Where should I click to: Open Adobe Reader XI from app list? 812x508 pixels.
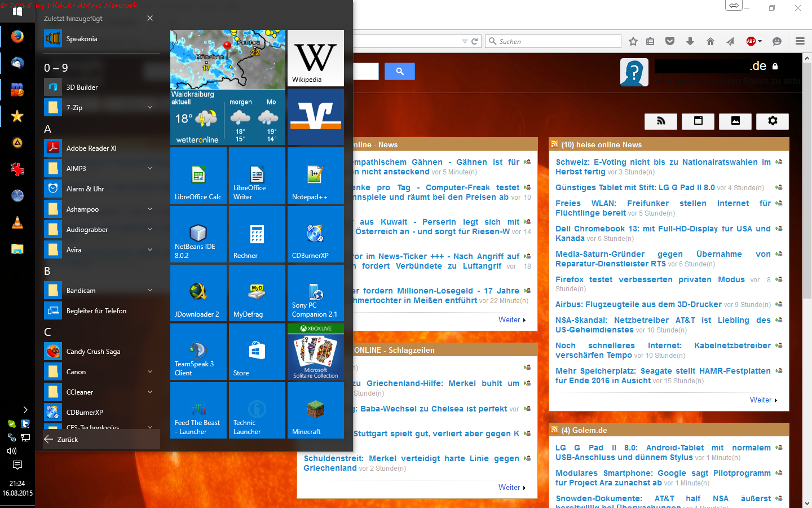pos(91,148)
